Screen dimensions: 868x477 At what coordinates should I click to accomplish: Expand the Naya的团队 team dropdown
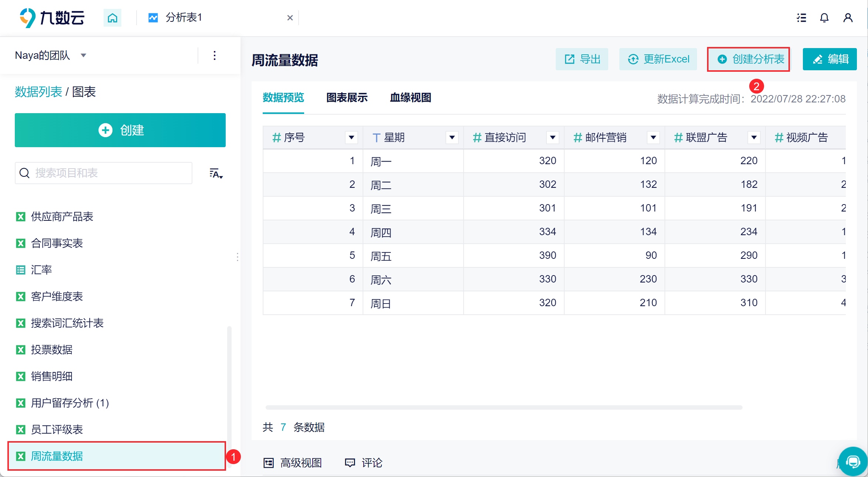[84, 55]
